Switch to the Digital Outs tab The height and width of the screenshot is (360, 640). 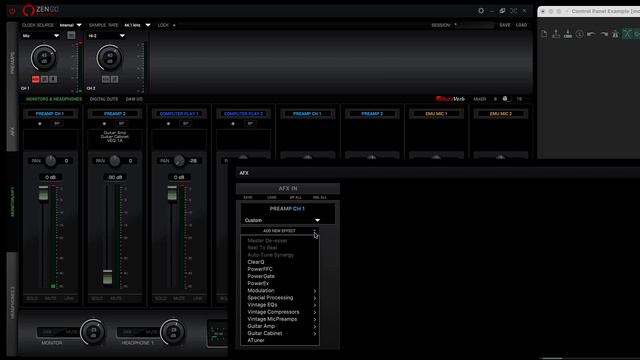click(x=104, y=99)
